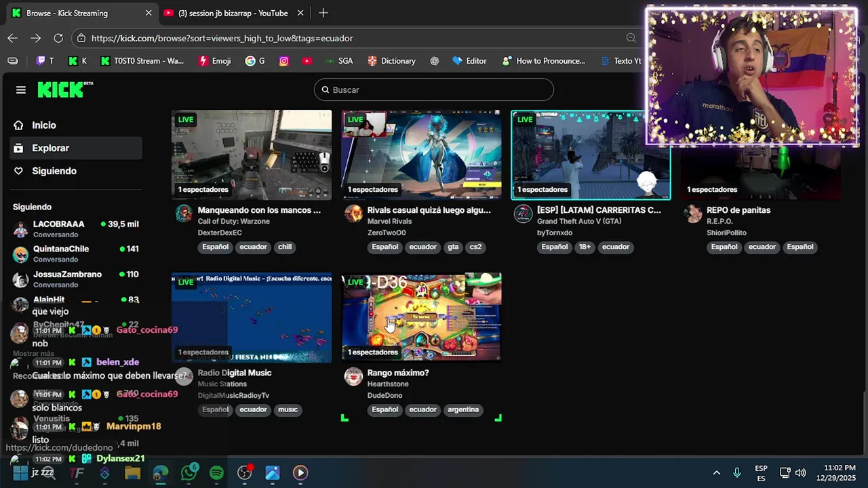
Task: Click Call of Duty: Warzone category
Action: point(233,221)
